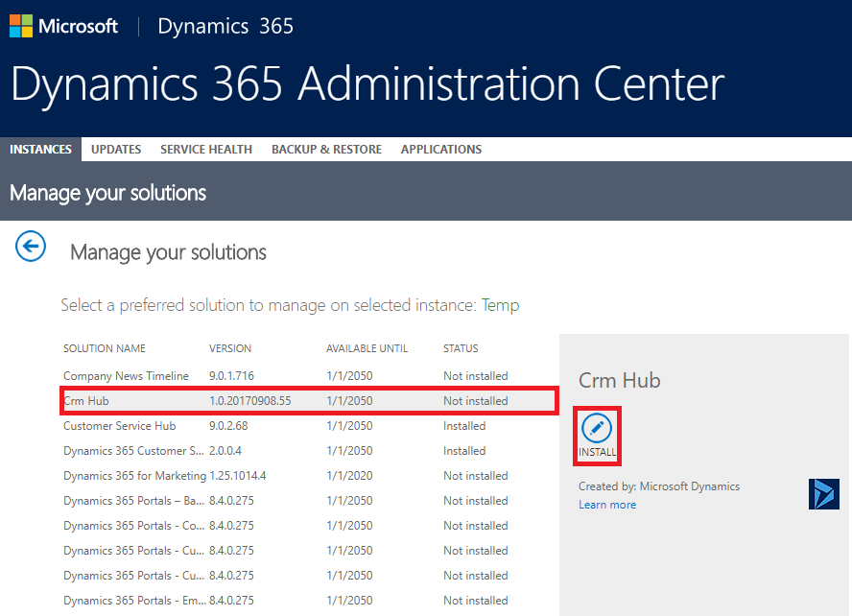Click the Dynamics logo in the details panel
The height and width of the screenshot is (616, 852).
[824, 494]
